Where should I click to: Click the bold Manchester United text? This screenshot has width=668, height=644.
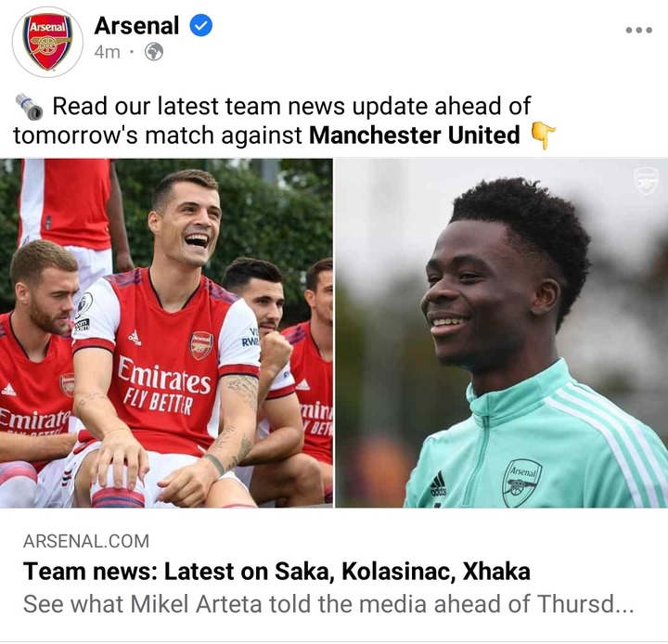414,135
